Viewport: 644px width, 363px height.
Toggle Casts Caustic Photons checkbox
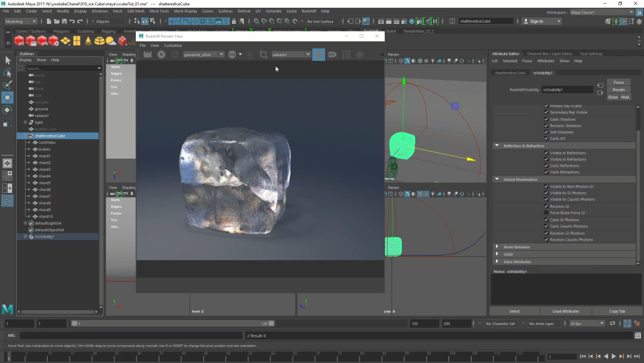click(546, 226)
